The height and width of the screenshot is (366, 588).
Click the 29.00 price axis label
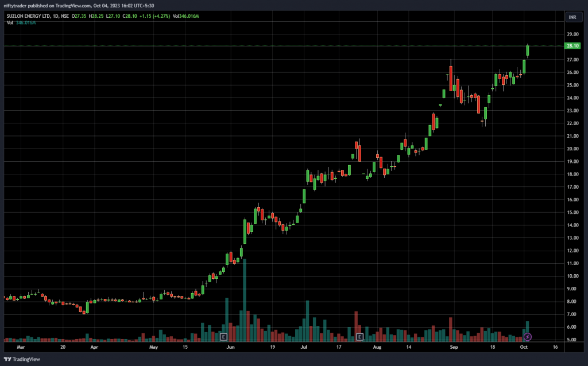pyautogui.click(x=572, y=34)
